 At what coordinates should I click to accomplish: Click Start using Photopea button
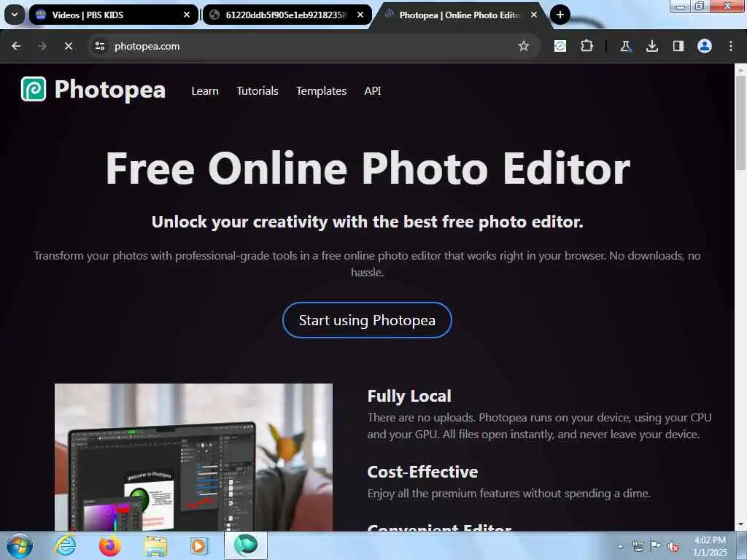367,320
